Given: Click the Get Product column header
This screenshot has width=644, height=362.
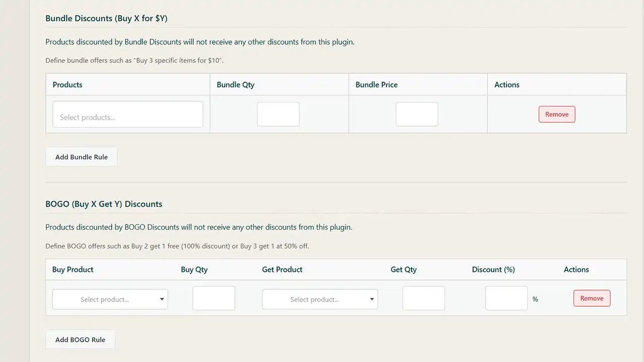Looking at the screenshot, I should point(282,269).
